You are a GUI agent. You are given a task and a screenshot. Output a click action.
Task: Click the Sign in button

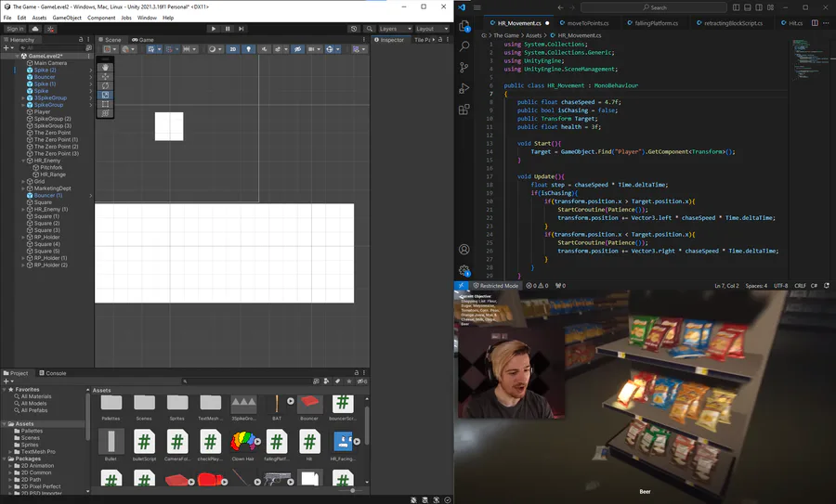tap(15, 29)
